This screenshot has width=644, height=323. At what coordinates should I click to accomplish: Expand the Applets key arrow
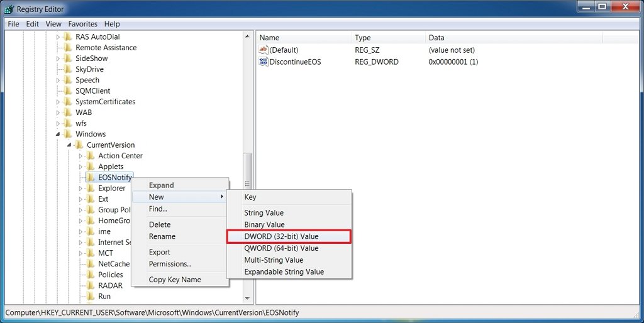[80, 167]
